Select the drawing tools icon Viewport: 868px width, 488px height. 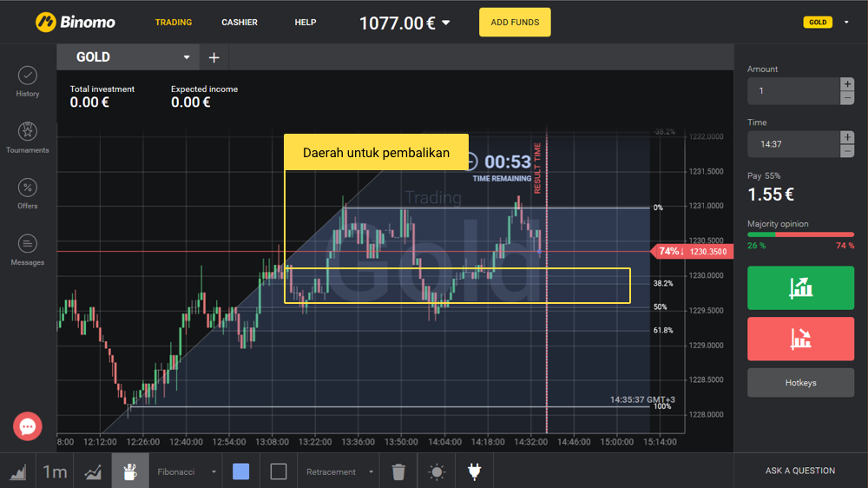tap(130, 472)
